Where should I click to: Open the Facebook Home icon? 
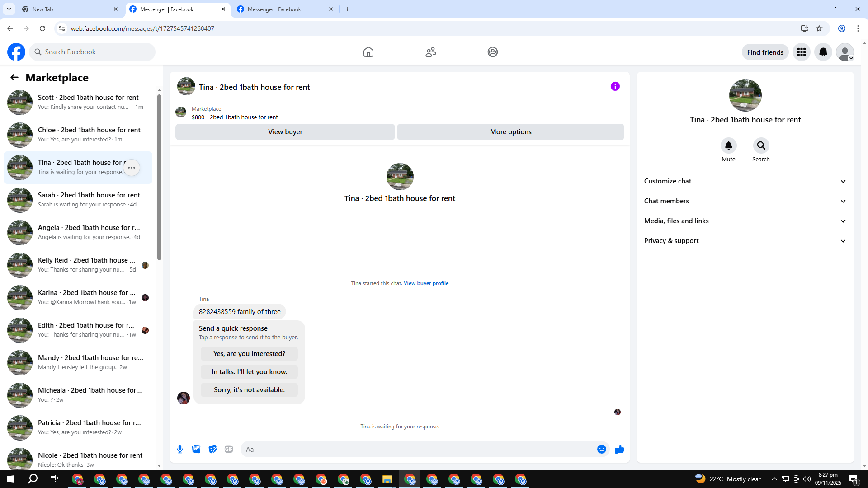[368, 52]
